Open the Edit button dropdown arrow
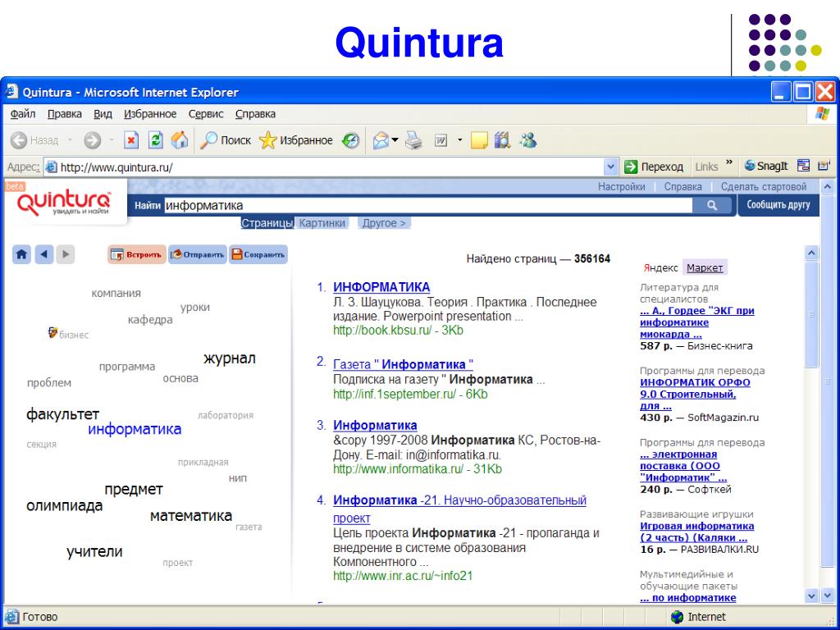 coord(459,140)
